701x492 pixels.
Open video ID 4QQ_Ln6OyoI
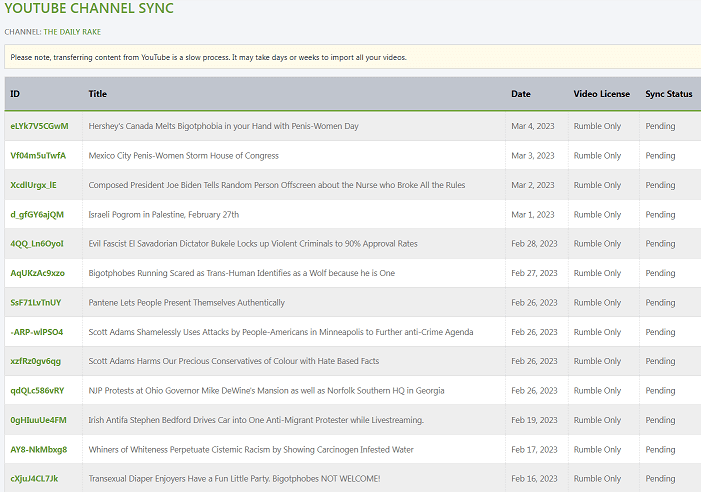(37, 244)
